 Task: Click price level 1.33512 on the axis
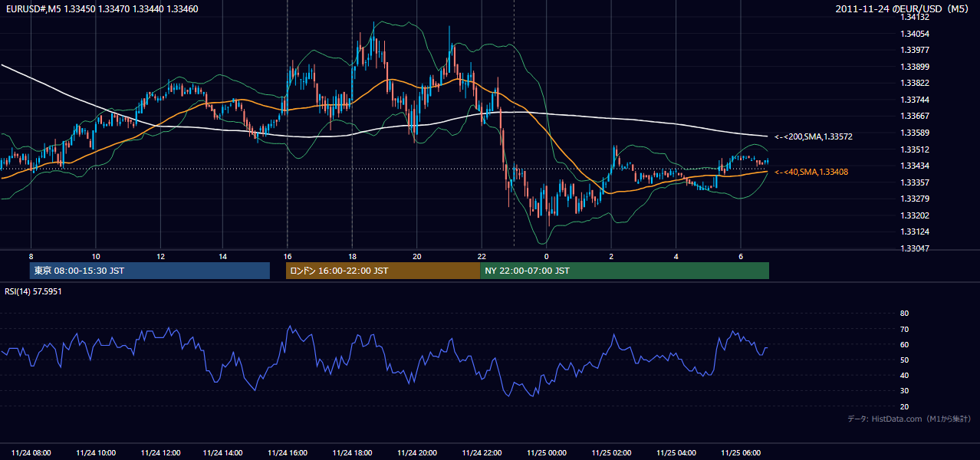(916, 149)
